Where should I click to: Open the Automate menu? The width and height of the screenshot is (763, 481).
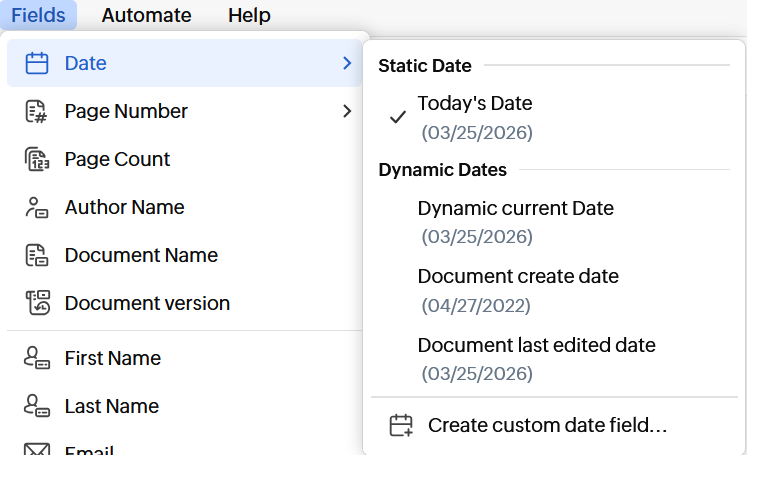146,15
